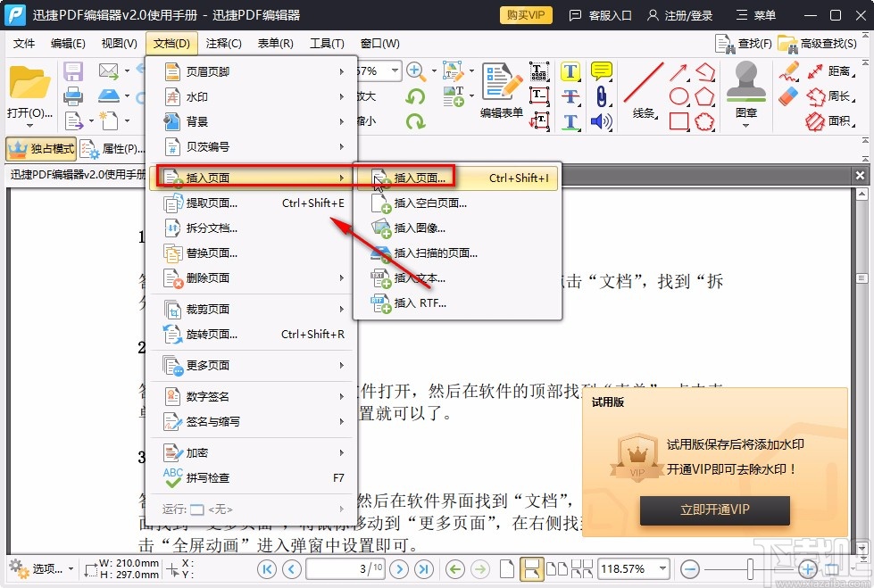874x588 pixels.
Task: Click the paperclip attachment annotation icon
Action: (x=601, y=97)
